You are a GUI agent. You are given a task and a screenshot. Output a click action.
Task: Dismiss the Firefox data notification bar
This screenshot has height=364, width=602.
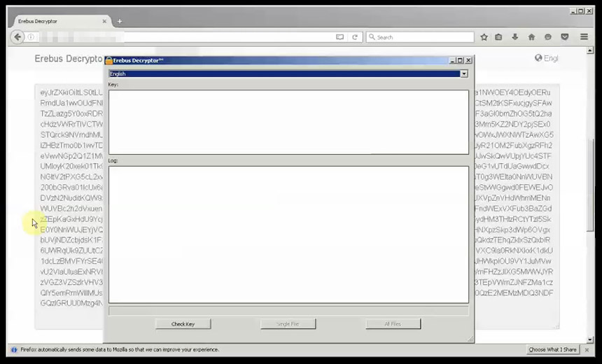[587, 350]
